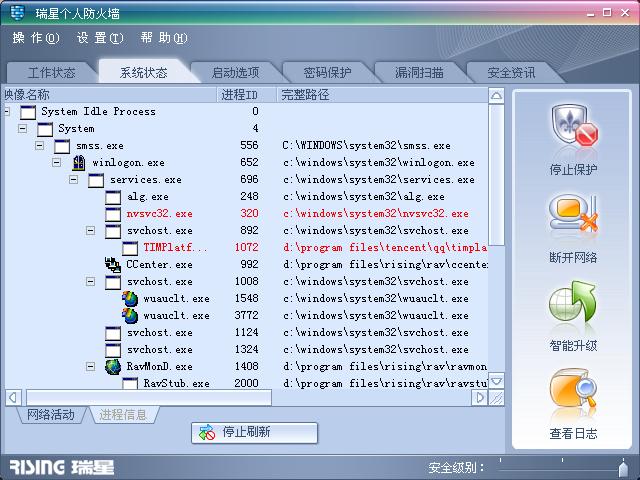
Task: Collapse svchost.exe PID 1008 node
Action: (x=91, y=281)
